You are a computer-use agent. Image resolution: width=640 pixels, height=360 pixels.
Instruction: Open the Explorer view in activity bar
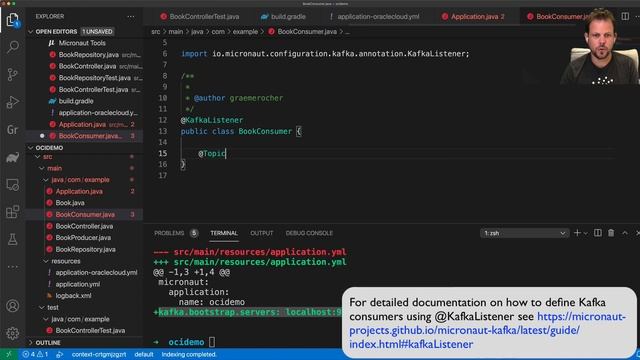click(x=13, y=20)
